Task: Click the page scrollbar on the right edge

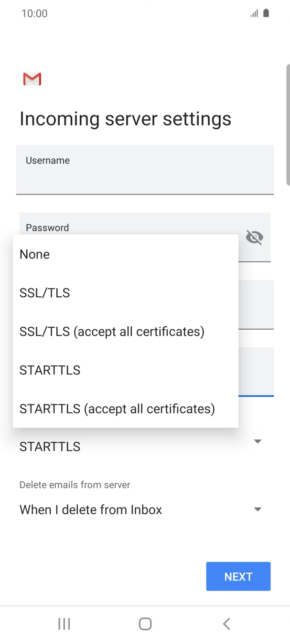Action: click(x=287, y=124)
